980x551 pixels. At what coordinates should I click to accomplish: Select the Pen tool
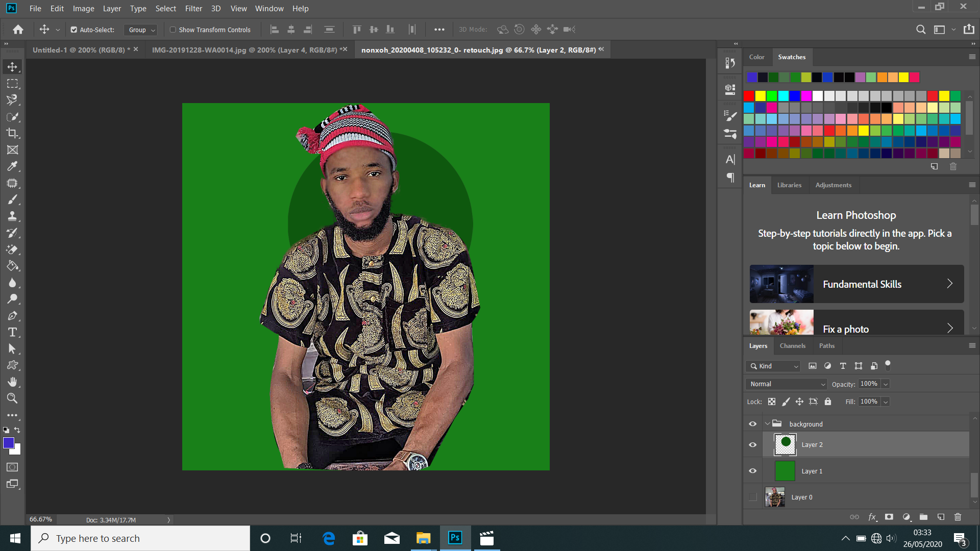12,316
